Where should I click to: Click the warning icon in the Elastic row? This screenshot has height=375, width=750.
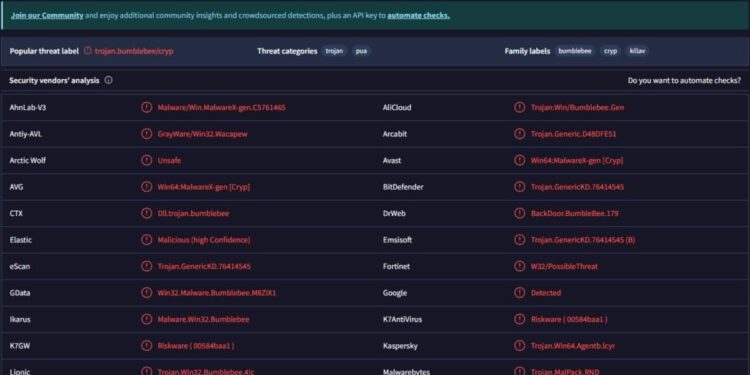tap(146, 240)
